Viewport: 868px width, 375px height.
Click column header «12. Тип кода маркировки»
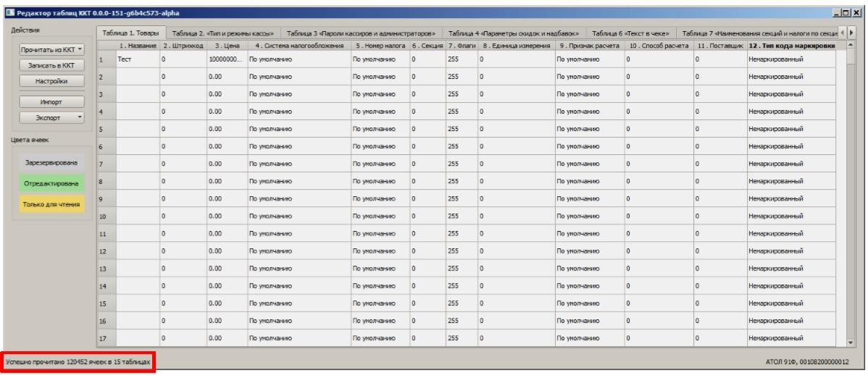[790, 46]
